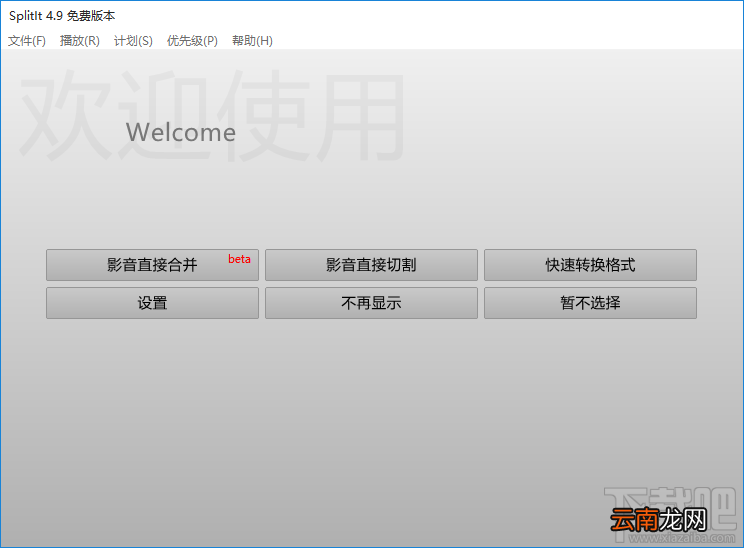Open 设置 from the welcome screen
744x548 pixels.
point(152,303)
